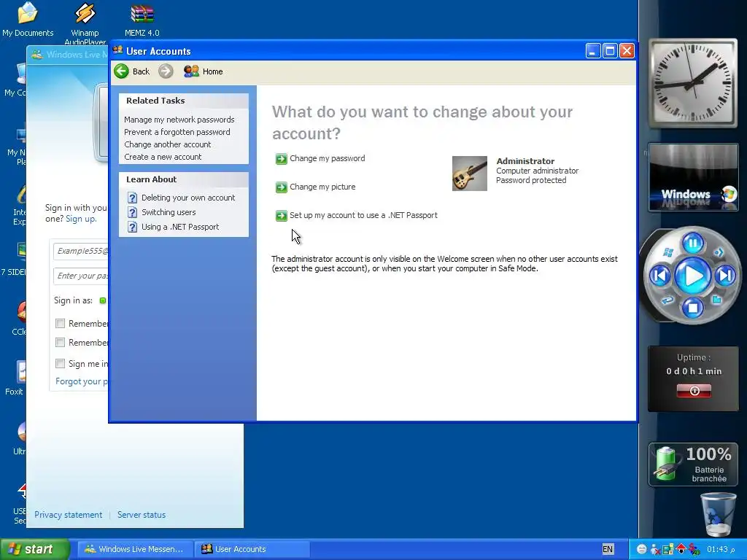This screenshot has height=560, width=747.
Task: Click the Windows logo icon on media gadget
Action: [668, 252]
